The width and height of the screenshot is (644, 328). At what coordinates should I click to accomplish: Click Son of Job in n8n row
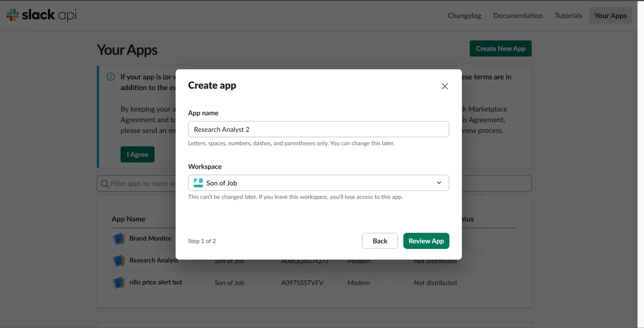tap(229, 283)
